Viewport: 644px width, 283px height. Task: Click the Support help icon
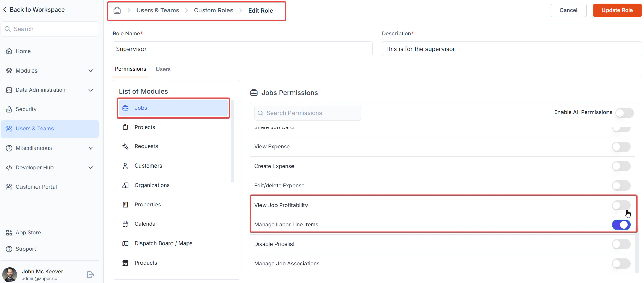pos(9,249)
